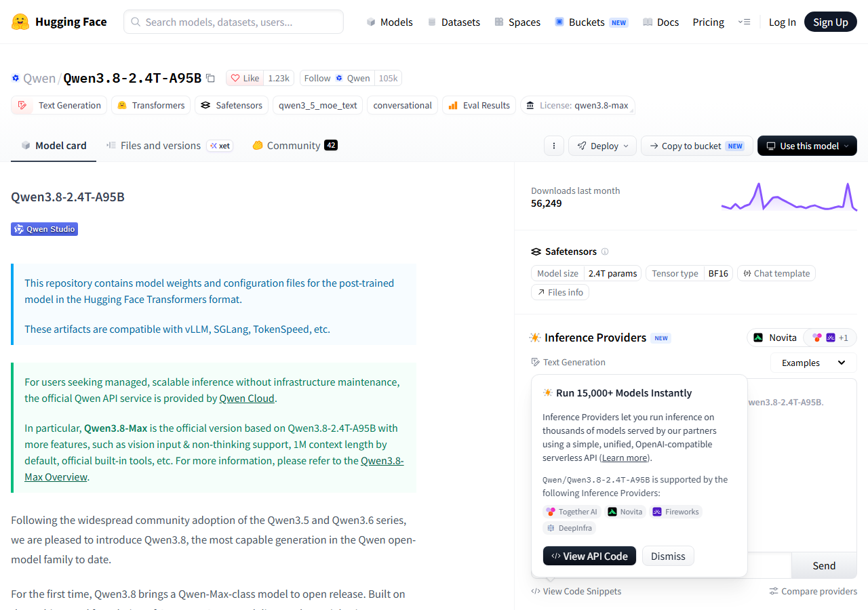Viewport: 868px width, 610px height.
Task: Select Novita in the supported providers list
Action: 625,512
